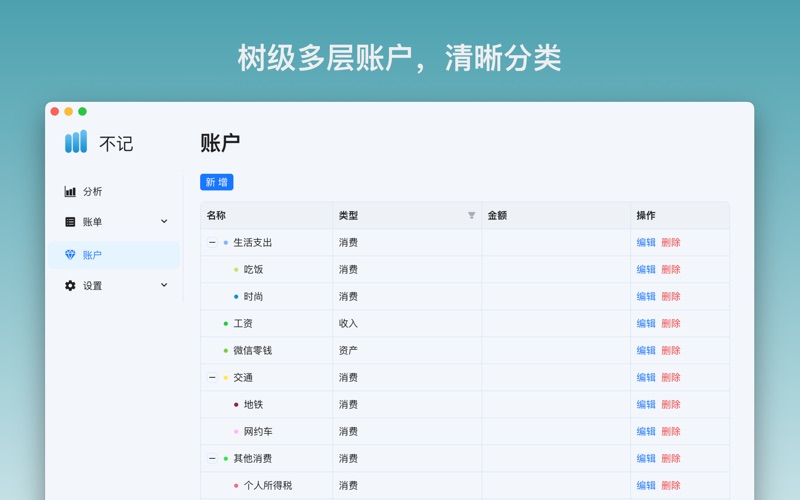Select the 网约车 account name
The height and width of the screenshot is (500, 800).
(258, 432)
